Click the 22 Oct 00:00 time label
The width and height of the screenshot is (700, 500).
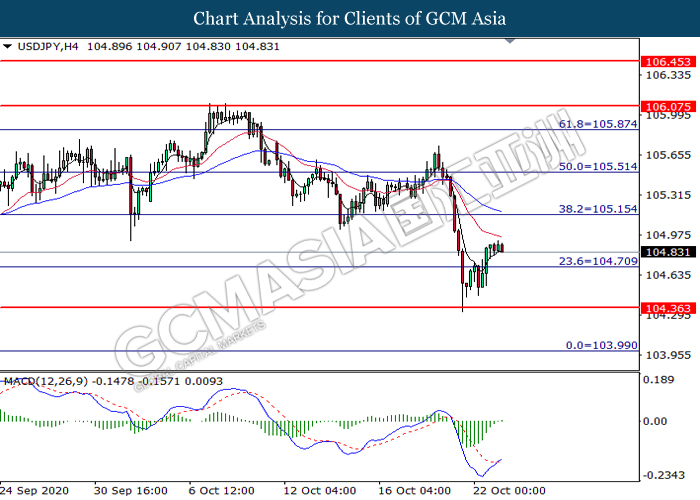click(509, 491)
